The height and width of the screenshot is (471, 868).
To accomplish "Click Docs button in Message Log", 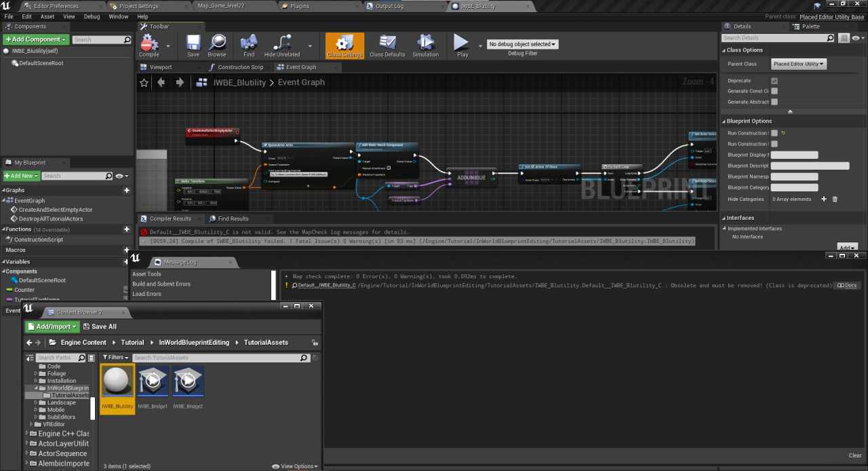I will click(847, 286).
